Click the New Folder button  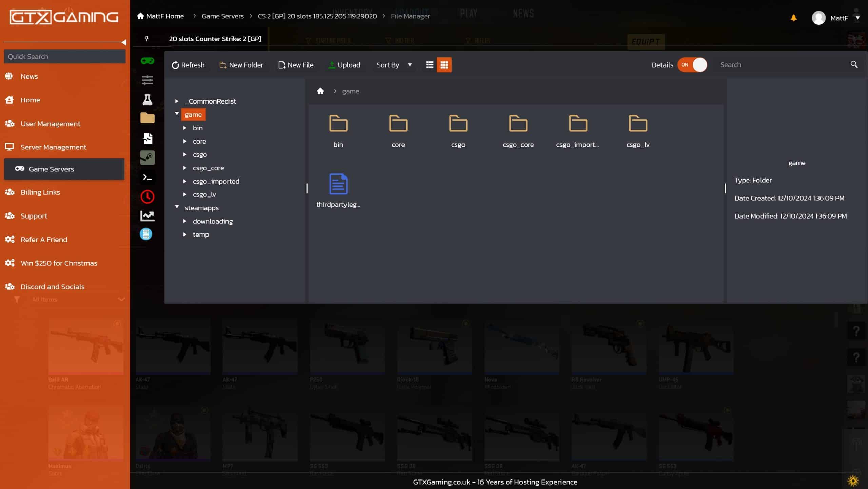(241, 65)
